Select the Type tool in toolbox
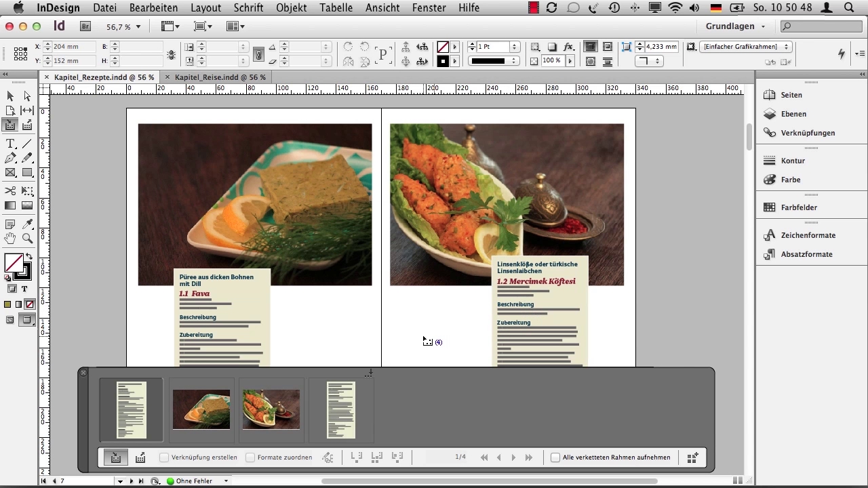 point(10,144)
